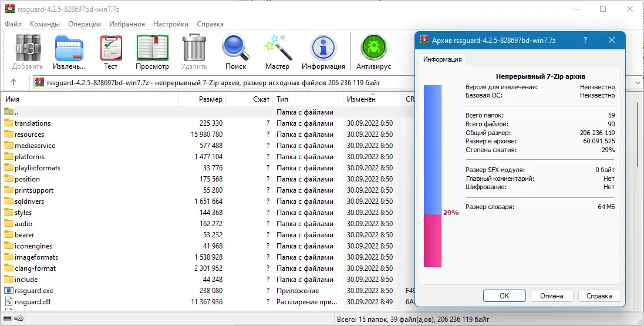
Task: Select the platforms folder icon
Action: coord(9,156)
